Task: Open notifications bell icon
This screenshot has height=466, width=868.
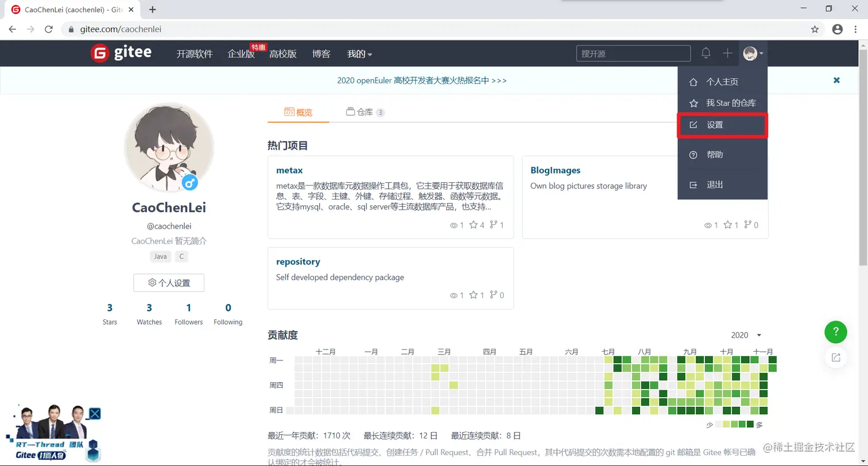Action: pos(706,53)
